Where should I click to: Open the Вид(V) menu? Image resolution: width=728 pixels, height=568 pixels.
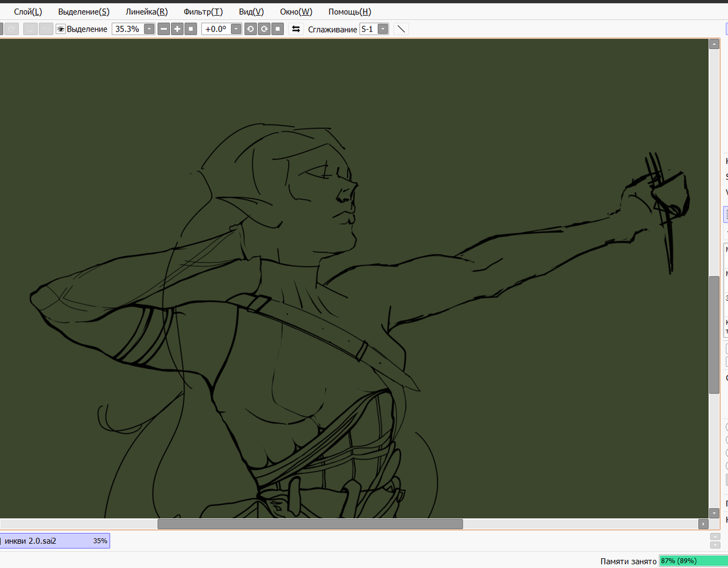(x=251, y=12)
